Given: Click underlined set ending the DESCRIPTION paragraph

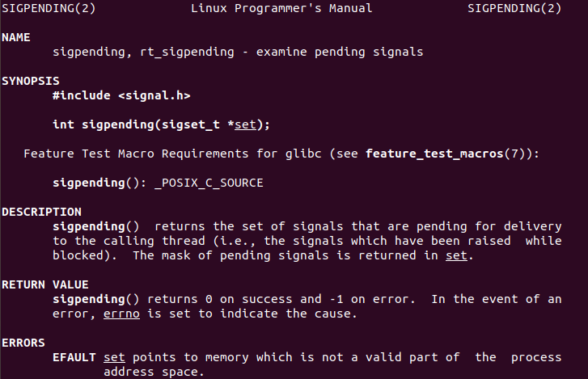Looking at the screenshot, I should pos(456,255).
